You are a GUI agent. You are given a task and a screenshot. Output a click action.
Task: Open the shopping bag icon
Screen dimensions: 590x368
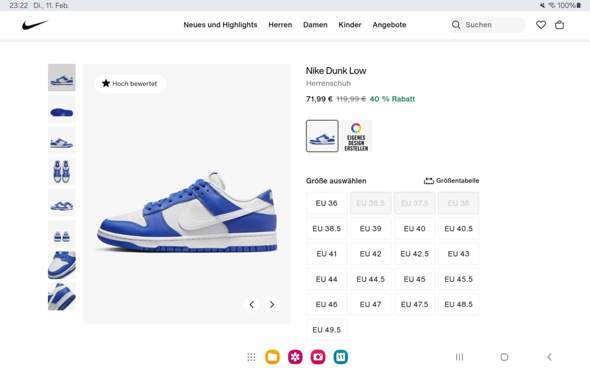point(560,25)
